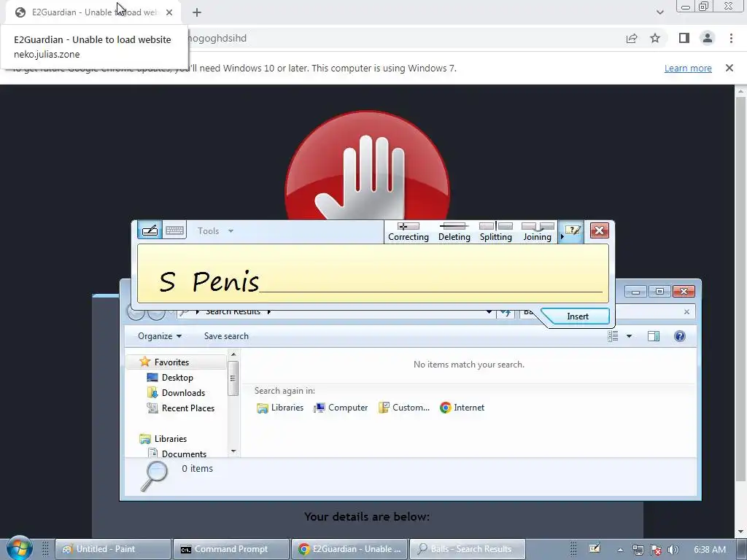Click navigation pane scroll down arrow
Screen dimensions: 747x560
pos(233,451)
